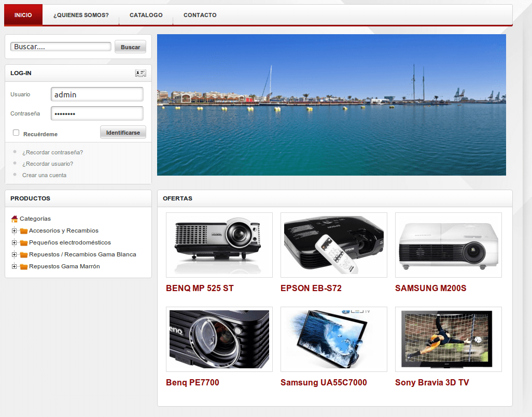Click the OFERTAS section heading
This screenshot has width=532, height=417.
click(177, 198)
